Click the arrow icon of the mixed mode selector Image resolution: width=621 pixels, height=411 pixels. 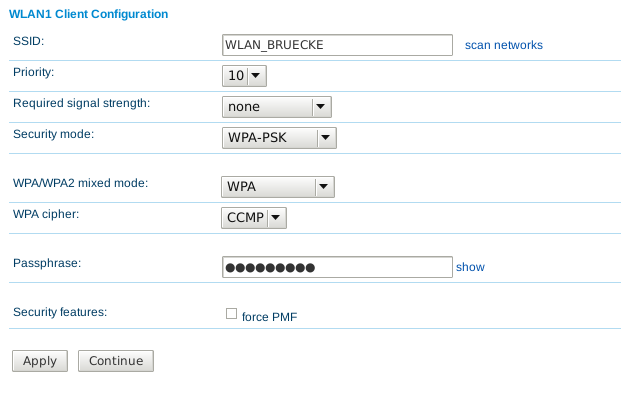324,186
